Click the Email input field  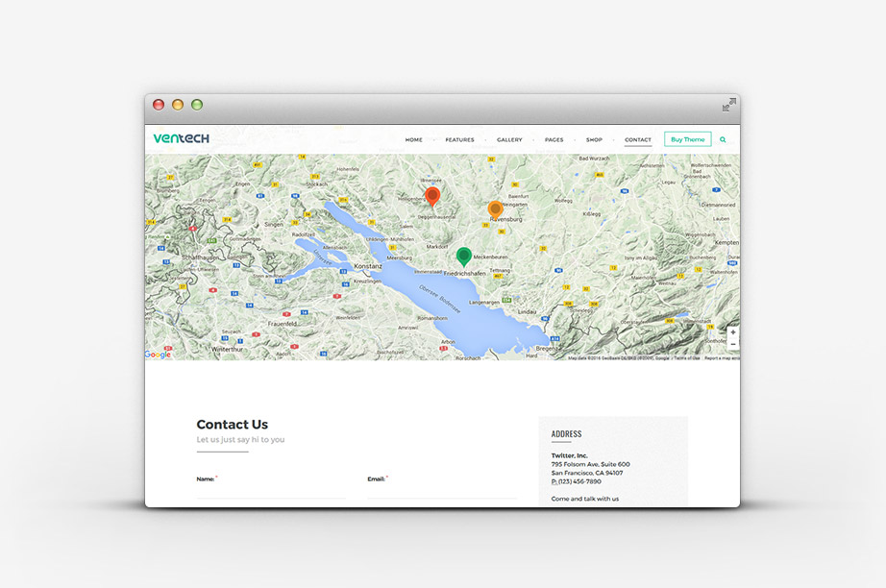pos(442,491)
